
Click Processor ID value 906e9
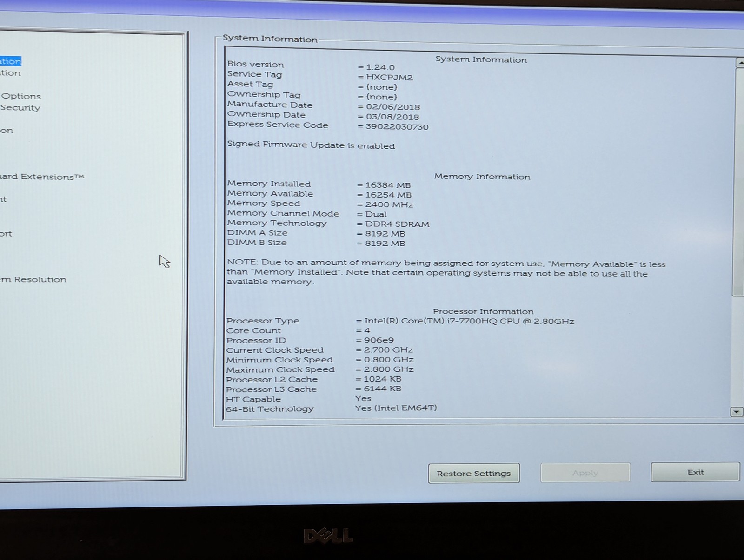pyautogui.click(x=379, y=340)
